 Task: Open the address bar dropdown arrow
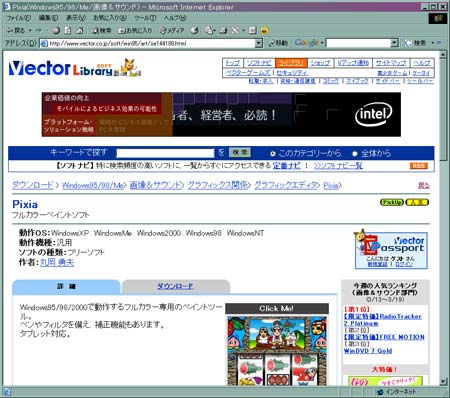[259, 43]
